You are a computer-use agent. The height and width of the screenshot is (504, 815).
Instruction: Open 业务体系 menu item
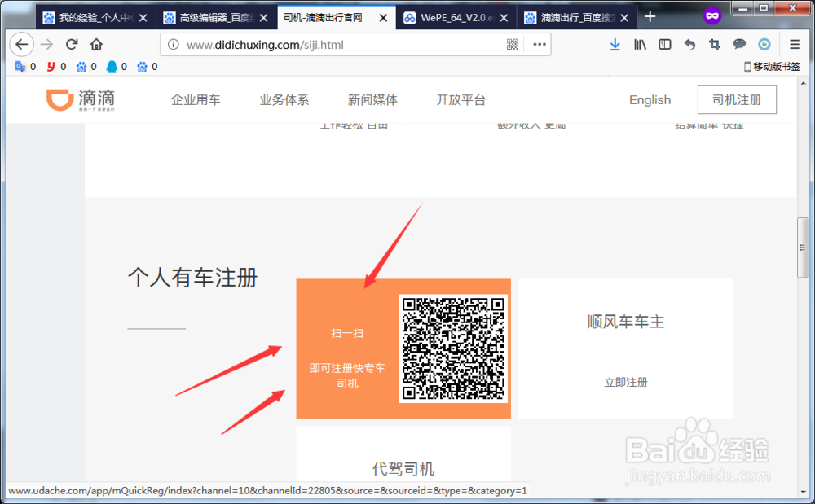click(x=284, y=100)
